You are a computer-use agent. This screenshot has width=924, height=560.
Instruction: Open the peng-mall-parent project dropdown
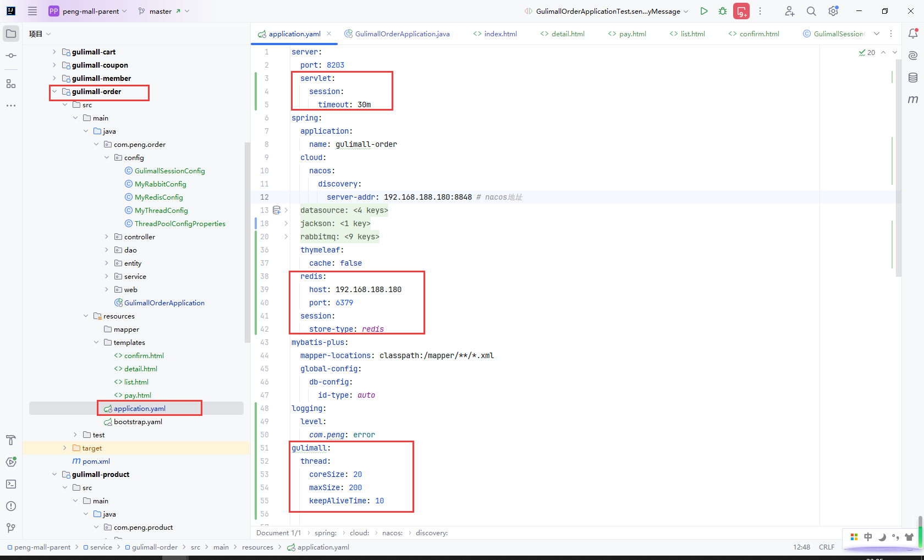[88, 11]
